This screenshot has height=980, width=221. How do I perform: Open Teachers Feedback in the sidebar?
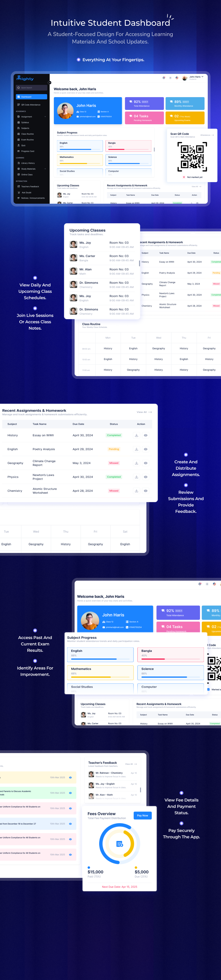point(28,187)
